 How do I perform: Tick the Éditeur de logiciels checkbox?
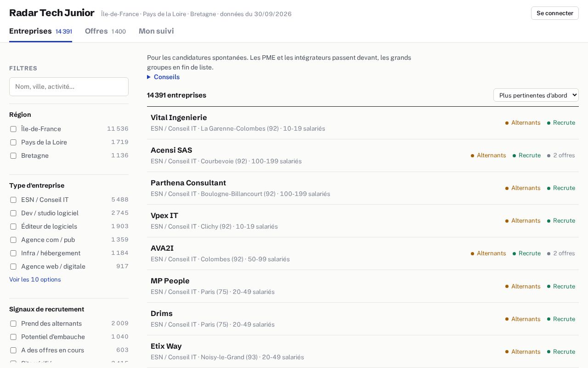[x=13, y=226]
